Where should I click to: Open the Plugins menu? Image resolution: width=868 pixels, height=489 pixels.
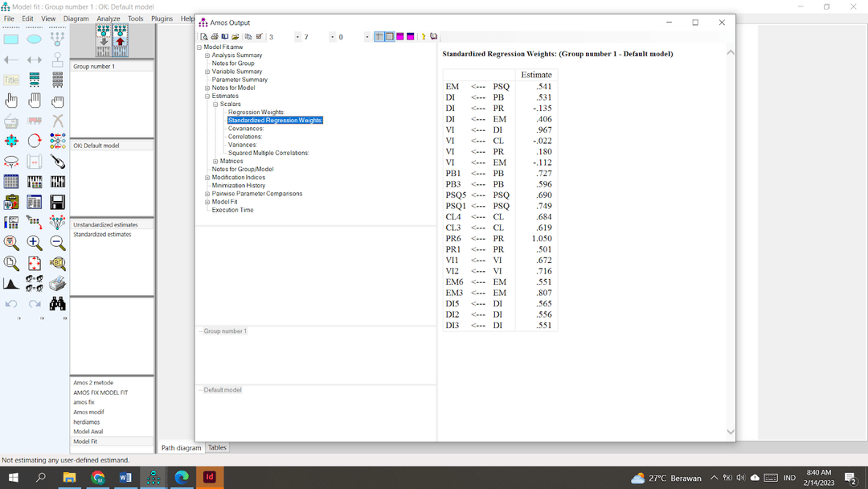pos(162,18)
